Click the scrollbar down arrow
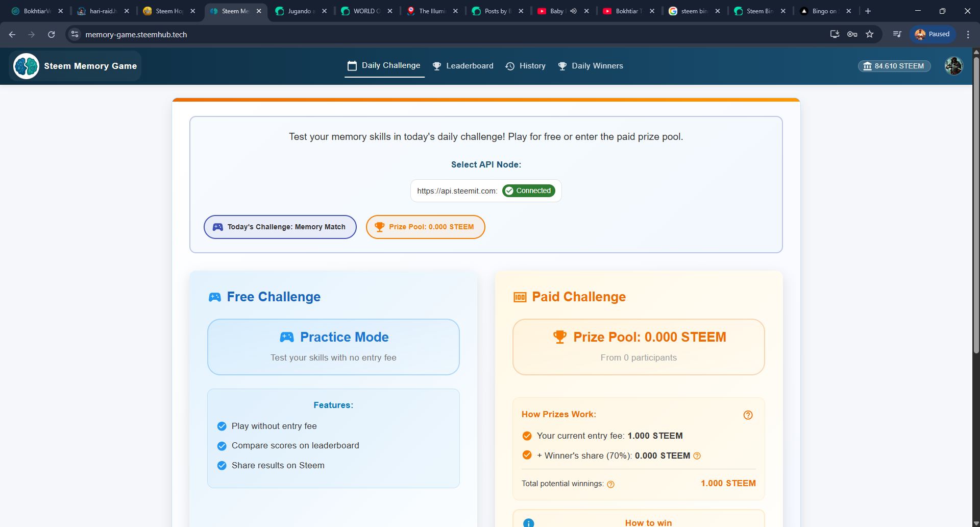The height and width of the screenshot is (527, 980). click(x=976, y=523)
